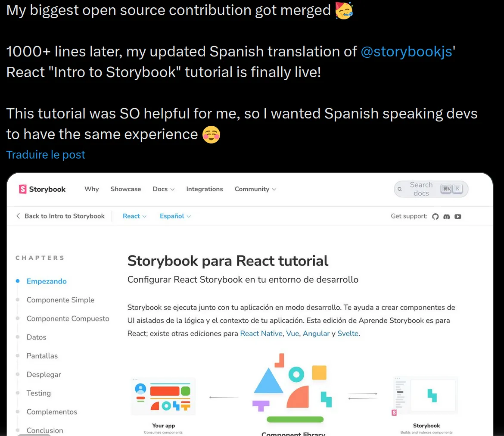Click the back chevron icon
Image resolution: width=504 pixels, height=436 pixels.
(18, 216)
